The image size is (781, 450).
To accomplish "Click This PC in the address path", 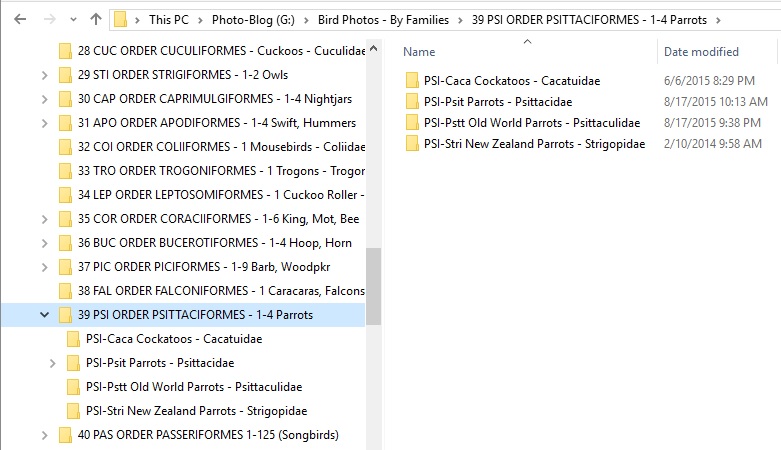I will pyautogui.click(x=173, y=19).
